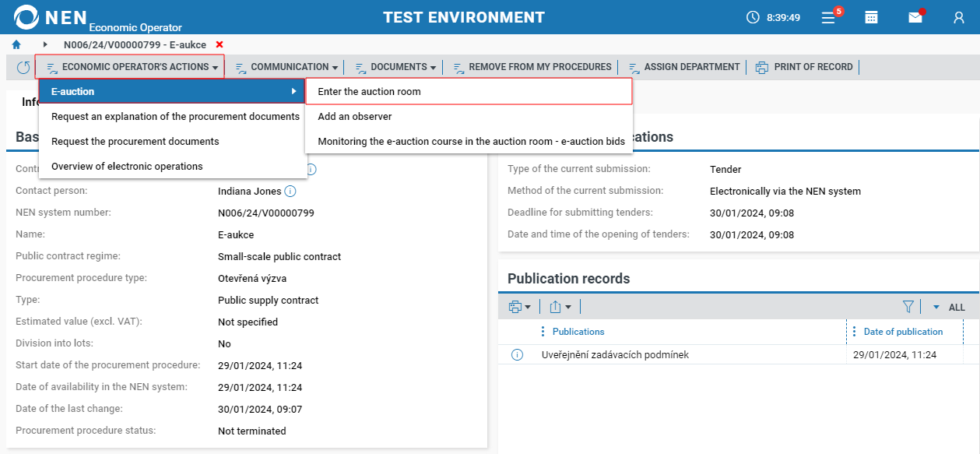Close the N006/24/V00000799 E-aukce tab
Viewport: 980px width, 454px height.
(x=220, y=45)
